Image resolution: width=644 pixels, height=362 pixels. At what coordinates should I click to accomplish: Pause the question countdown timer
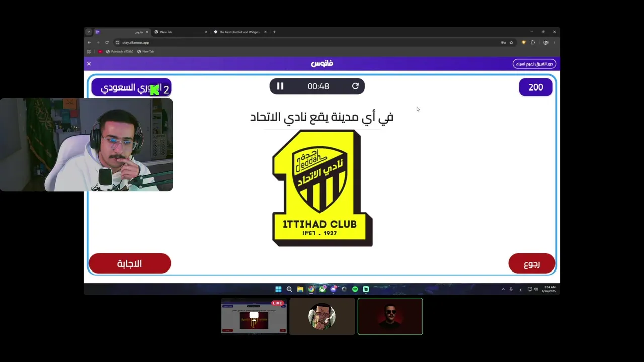(280, 86)
